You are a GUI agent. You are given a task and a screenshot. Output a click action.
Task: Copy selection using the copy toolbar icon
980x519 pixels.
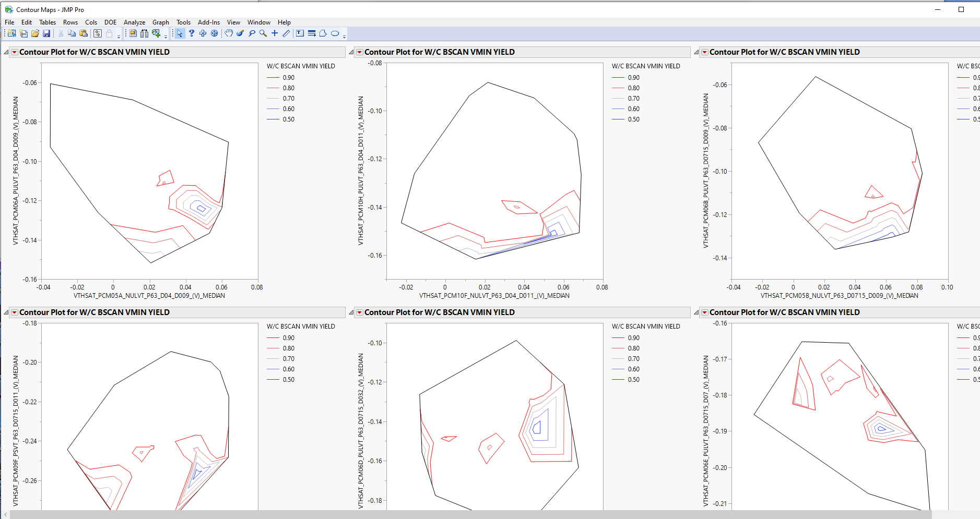[72, 33]
